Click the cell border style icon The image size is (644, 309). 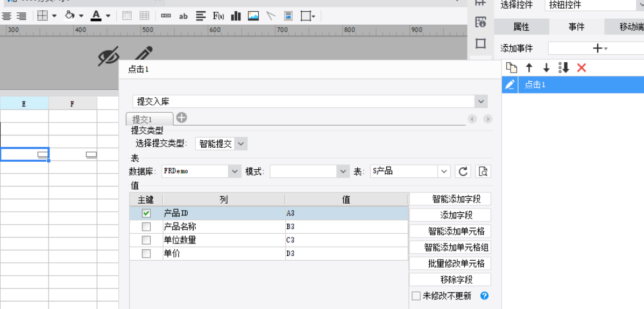coord(43,16)
